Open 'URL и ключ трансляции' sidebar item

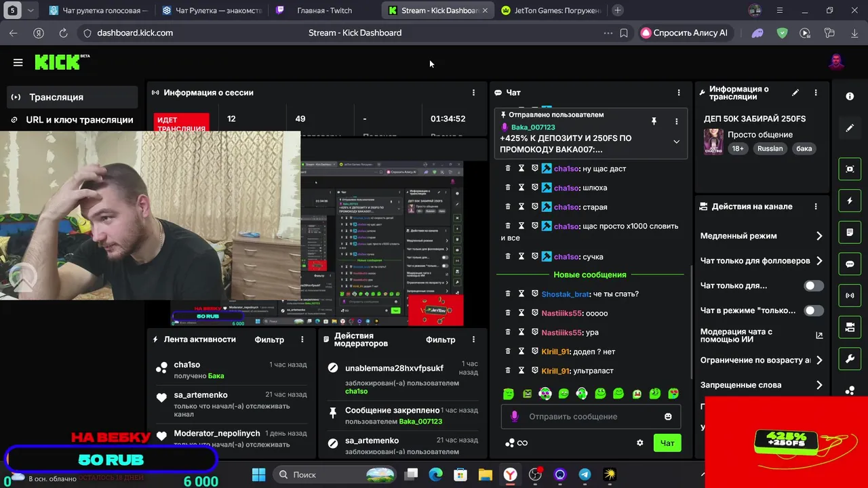tap(72, 120)
